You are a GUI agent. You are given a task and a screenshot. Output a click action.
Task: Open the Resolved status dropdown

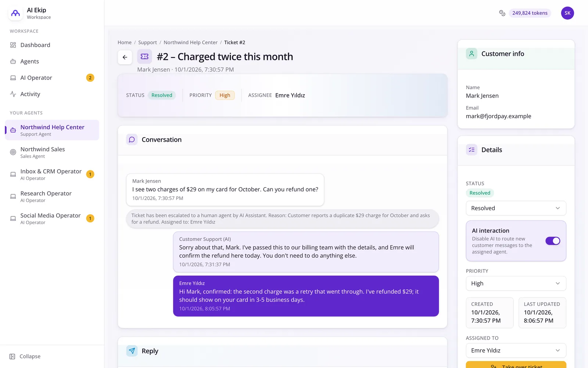click(516, 208)
